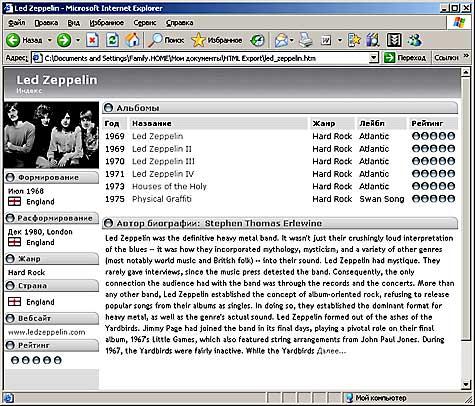The height and width of the screenshot is (406, 475).
Task: Open the Led Zeppelin IV album link
Action: 163,174
